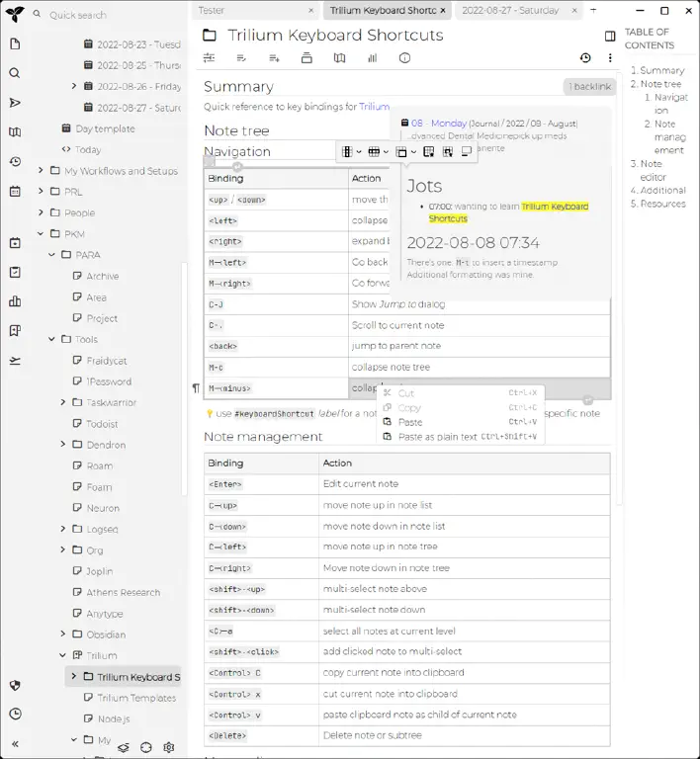Expand the Obsidian folder
Screen dimensions: 700x759
pos(63,633)
